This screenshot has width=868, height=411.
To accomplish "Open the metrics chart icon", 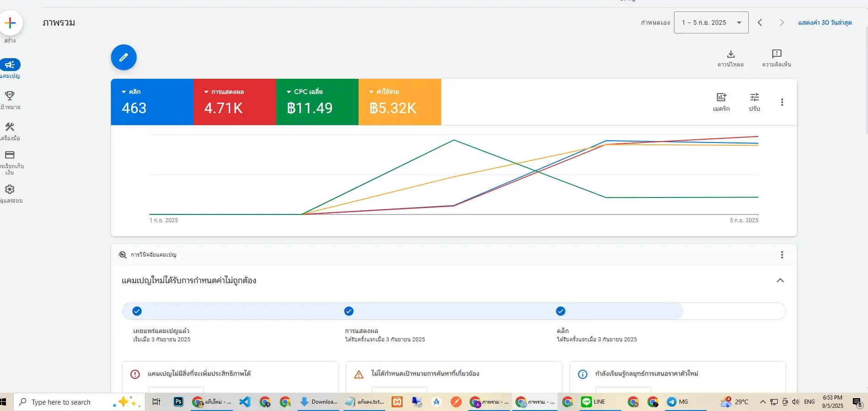I will click(721, 98).
